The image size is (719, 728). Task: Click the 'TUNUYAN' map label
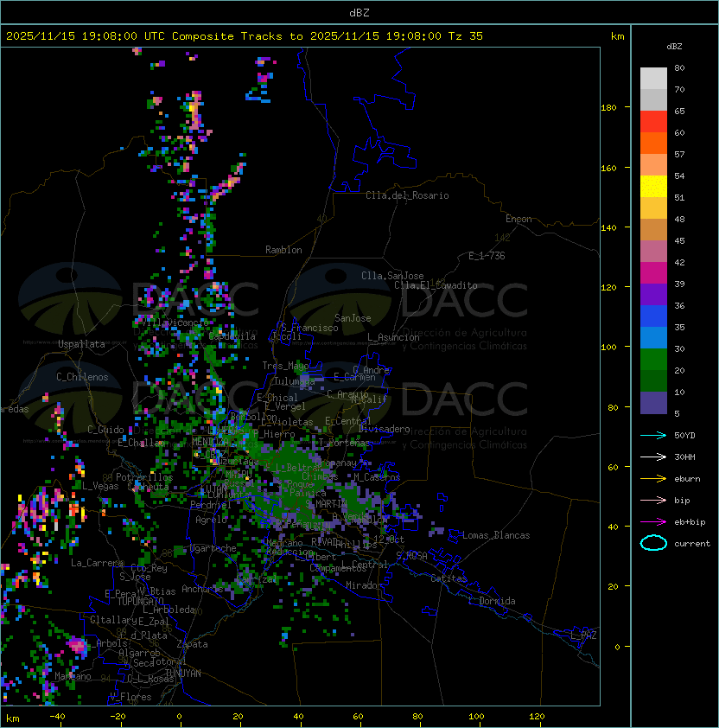coord(183,674)
